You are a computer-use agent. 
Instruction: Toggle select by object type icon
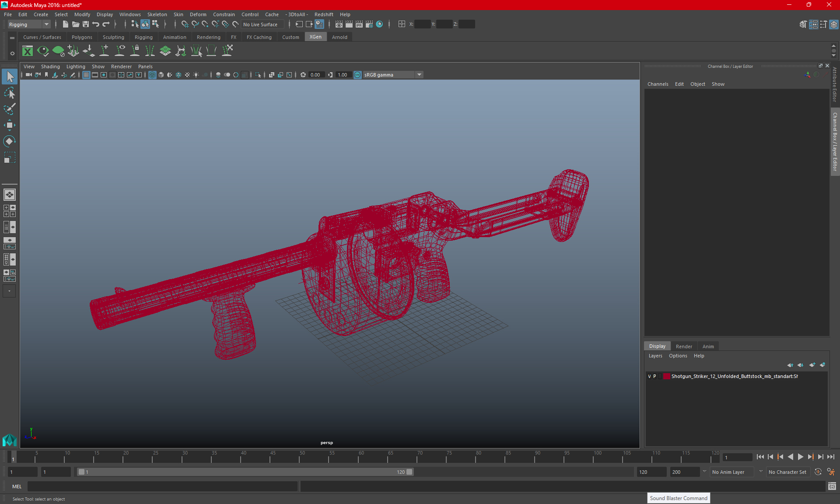pyautogui.click(x=145, y=24)
